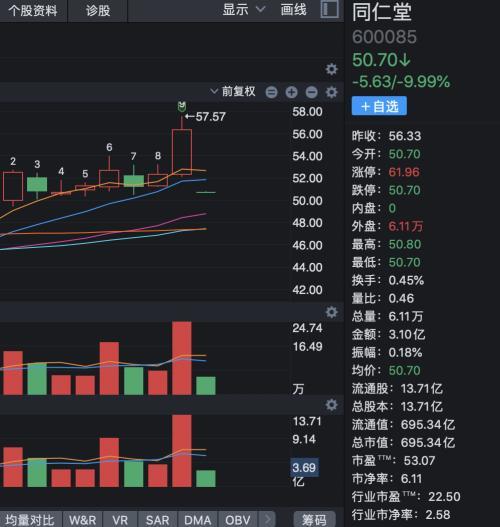500x527 pixels.
Task: Click the green candle numbered 3
Action: 37,184
